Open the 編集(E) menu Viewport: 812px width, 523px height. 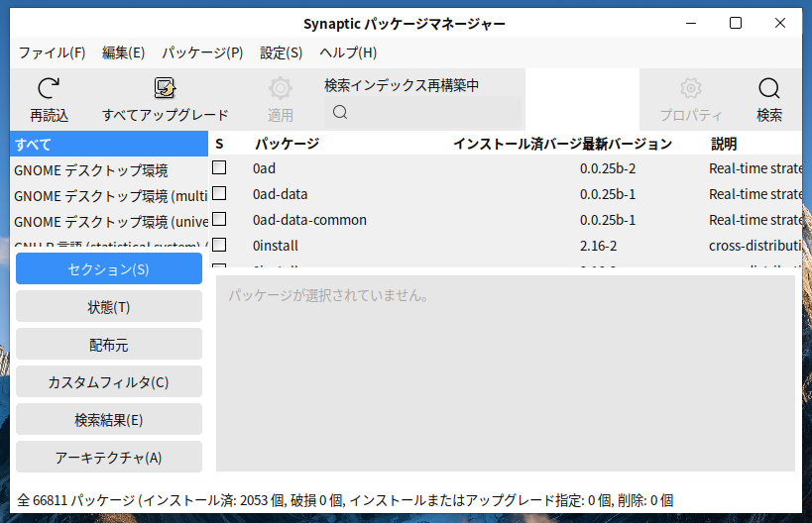click(123, 52)
